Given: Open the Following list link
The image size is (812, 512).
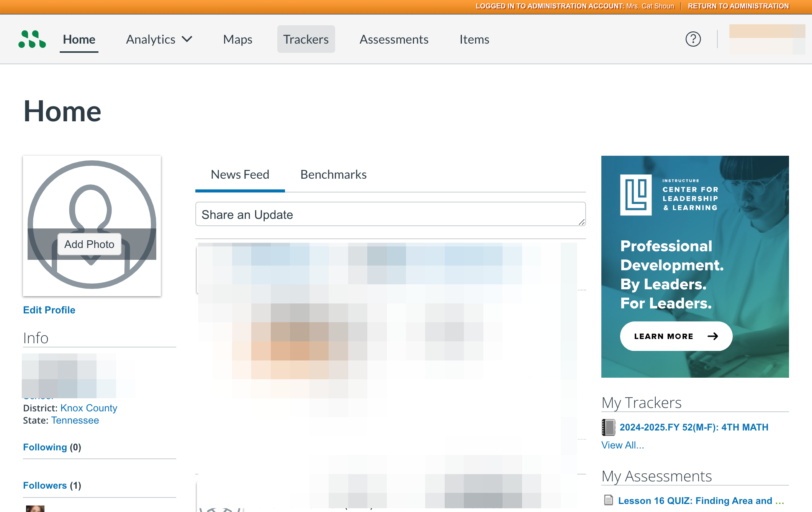Looking at the screenshot, I should [x=45, y=447].
